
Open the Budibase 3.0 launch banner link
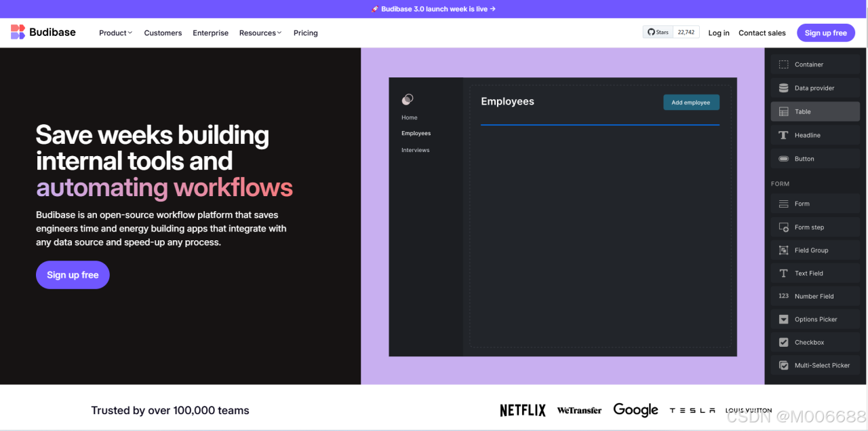click(x=434, y=9)
